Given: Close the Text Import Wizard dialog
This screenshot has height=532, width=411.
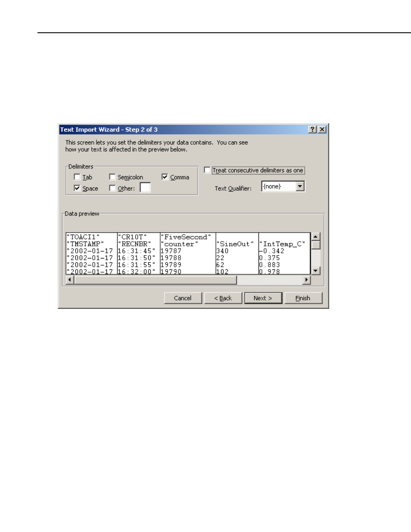Looking at the screenshot, I should [x=322, y=130].
